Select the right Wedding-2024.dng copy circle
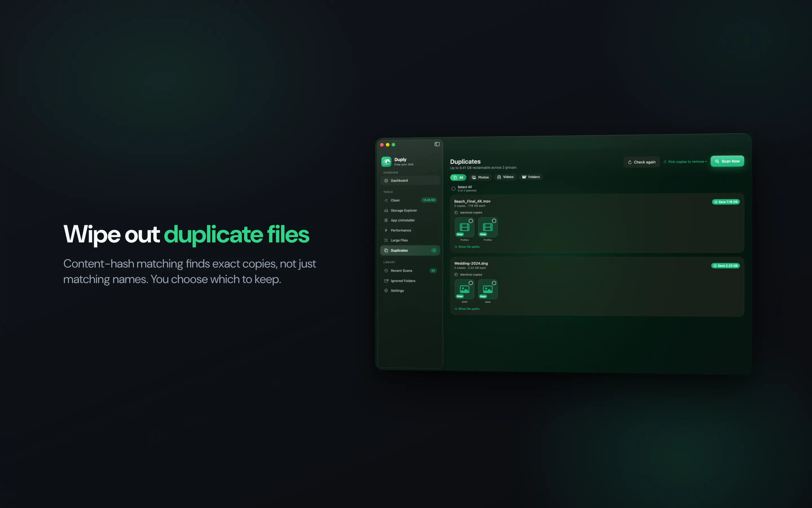 click(494, 283)
